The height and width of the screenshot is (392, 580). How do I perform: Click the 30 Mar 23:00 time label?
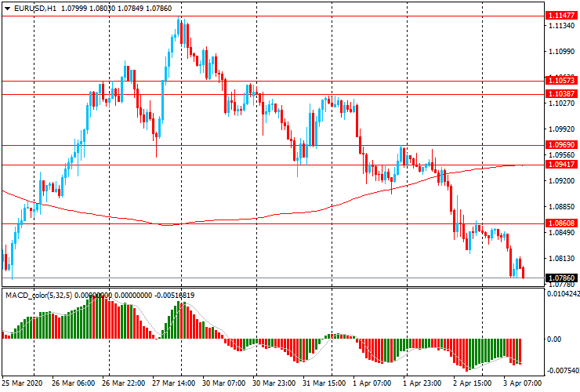coord(274,383)
